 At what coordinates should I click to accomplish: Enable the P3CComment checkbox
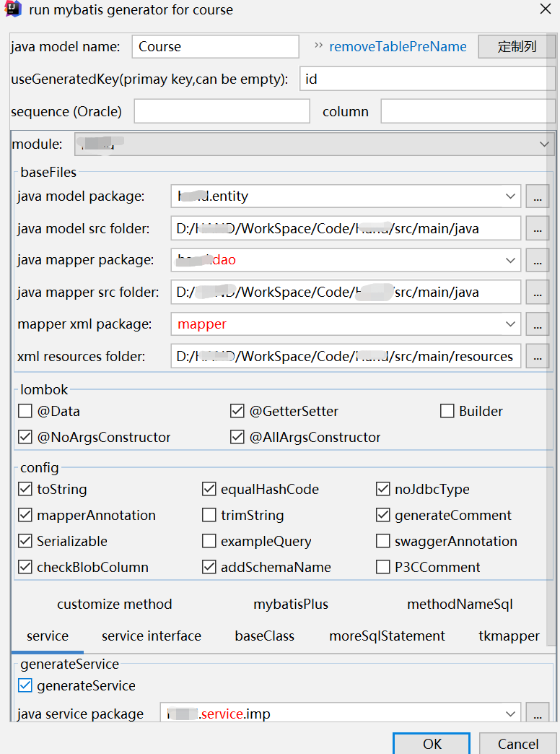[x=382, y=567]
